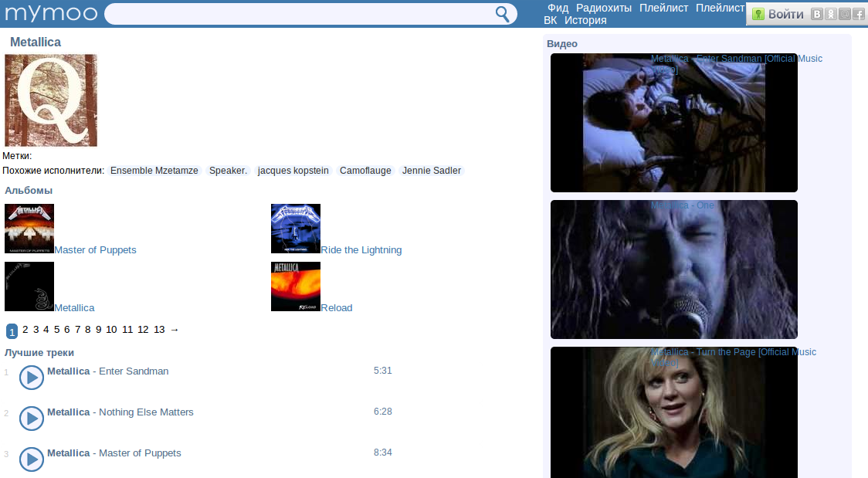The height and width of the screenshot is (478, 868).
Task: Click the mymoo logo
Action: [x=51, y=13]
